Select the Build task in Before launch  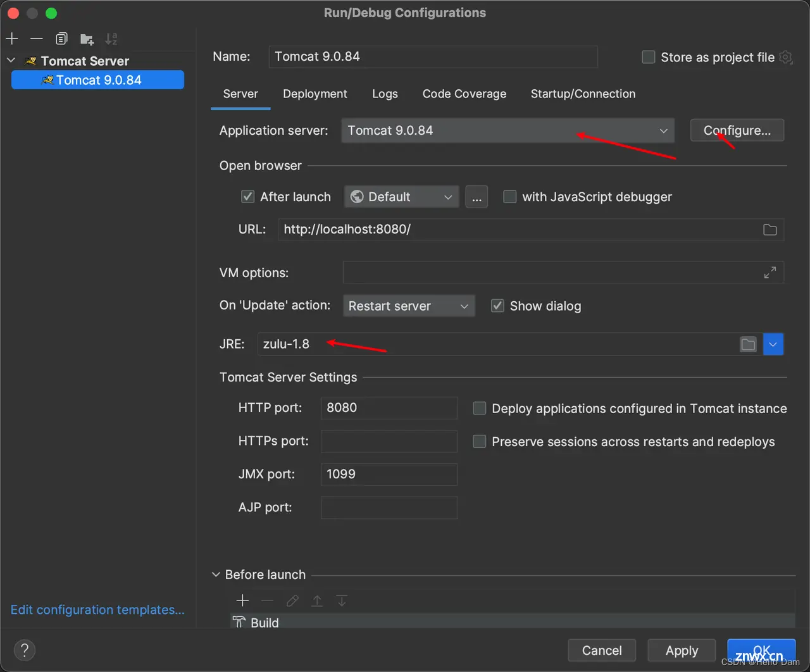pos(513,623)
